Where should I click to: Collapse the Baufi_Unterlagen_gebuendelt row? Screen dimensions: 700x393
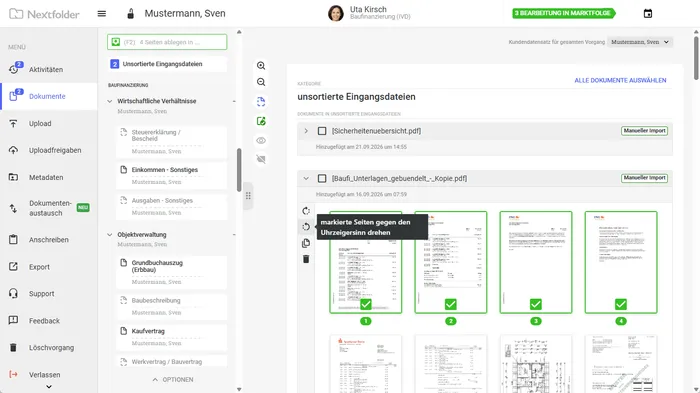306,178
